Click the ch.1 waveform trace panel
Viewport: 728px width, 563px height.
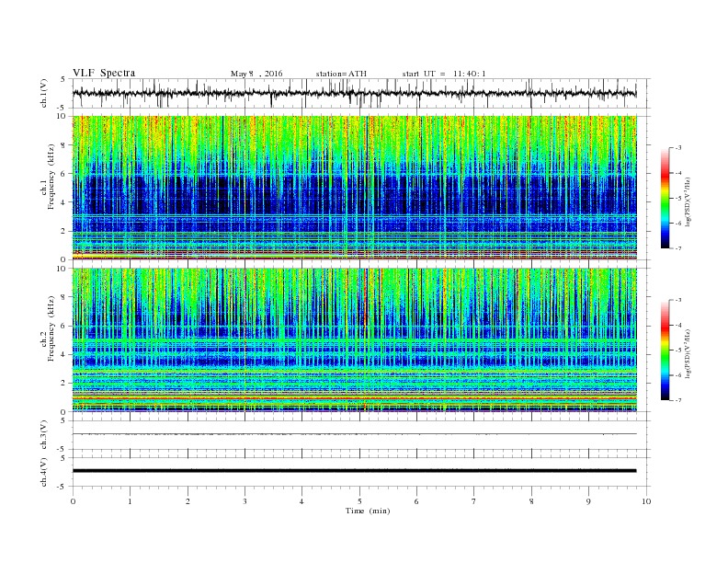[x=361, y=93]
